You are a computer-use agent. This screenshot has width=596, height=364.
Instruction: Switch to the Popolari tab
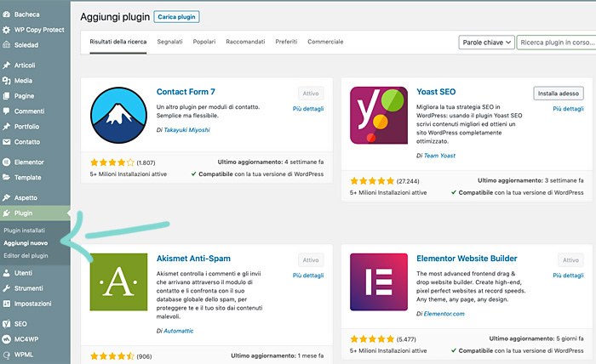coord(204,42)
